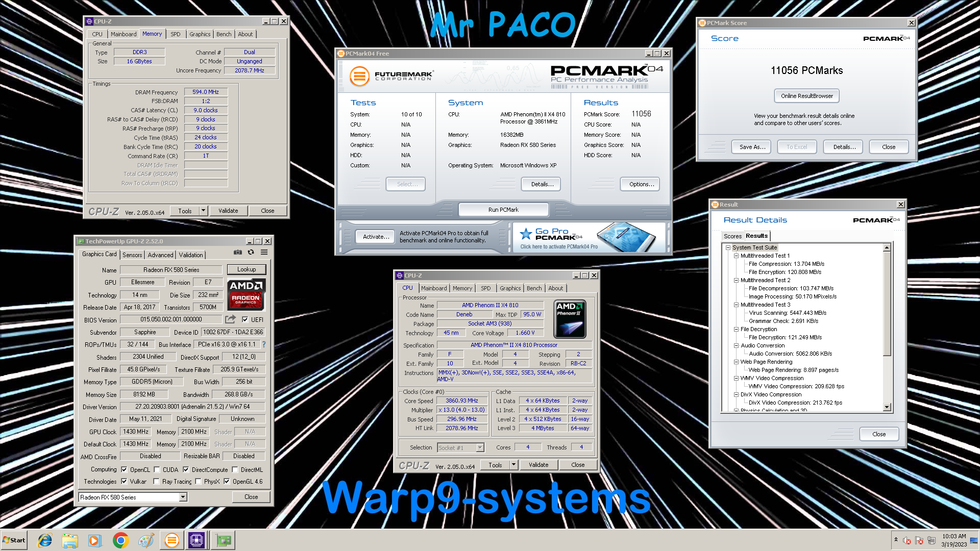Image resolution: width=980 pixels, height=551 pixels.
Task: Toggle the DirectML checkbox
Action: pyautogui.click(x=235, y=469)
